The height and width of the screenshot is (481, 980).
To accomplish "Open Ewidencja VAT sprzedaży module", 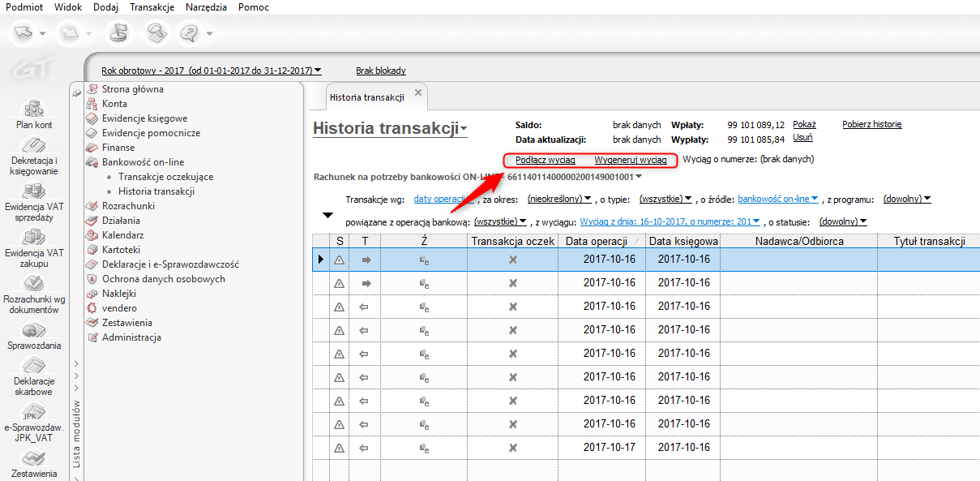I will [34, 204].
